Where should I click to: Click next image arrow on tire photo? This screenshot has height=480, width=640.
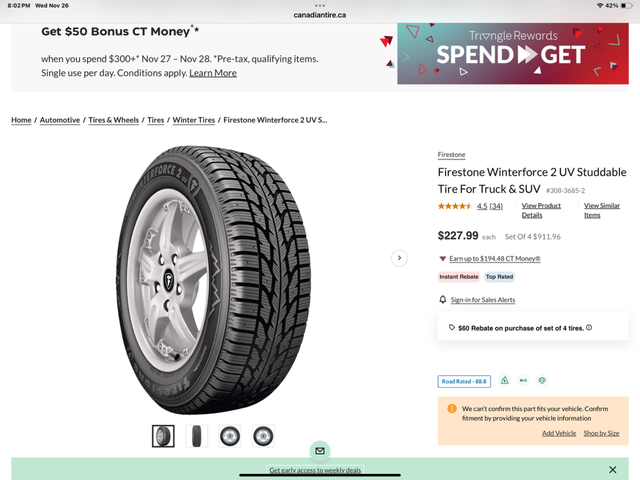tap(399, 258)
